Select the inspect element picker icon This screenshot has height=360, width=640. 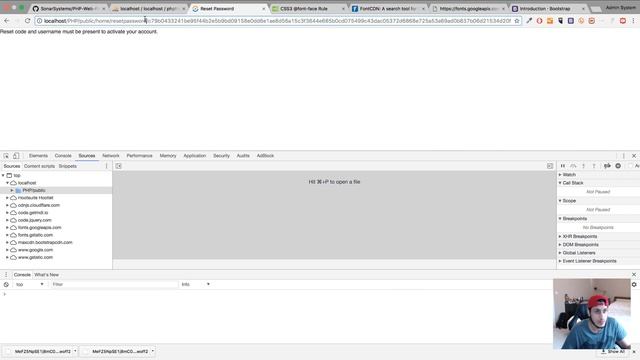pos(6,156)
